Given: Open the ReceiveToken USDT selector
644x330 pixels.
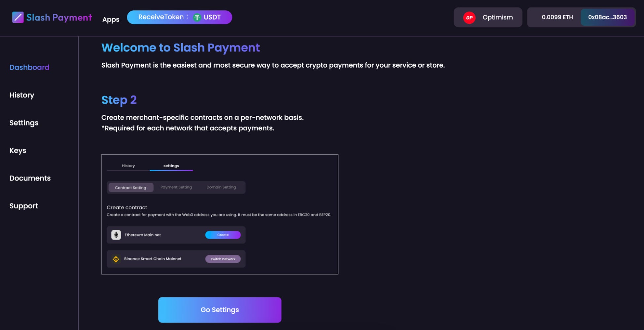Looking at the screenshot, I should [x=179, y=17].
